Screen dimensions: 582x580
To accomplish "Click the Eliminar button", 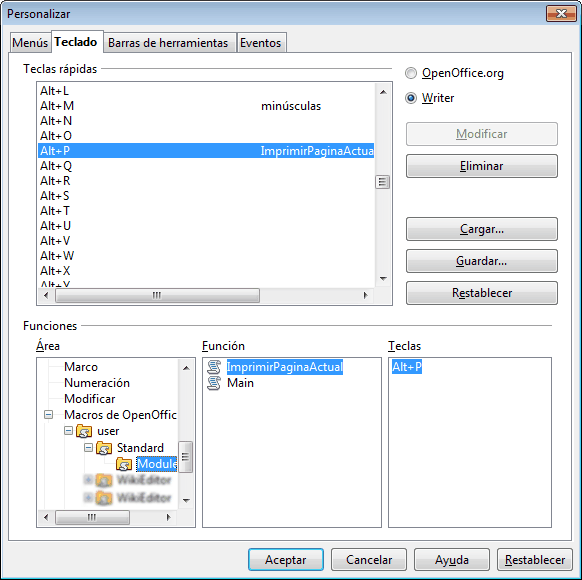I will pyautogui.click(x=481, y=166).
